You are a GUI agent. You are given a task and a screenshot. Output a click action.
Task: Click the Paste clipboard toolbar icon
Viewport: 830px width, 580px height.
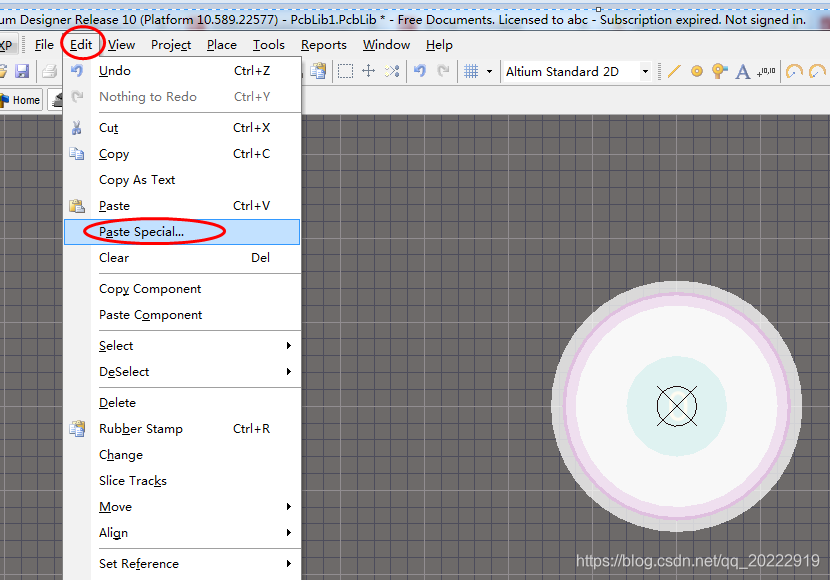pyautogui.click(x=318, y=71)
